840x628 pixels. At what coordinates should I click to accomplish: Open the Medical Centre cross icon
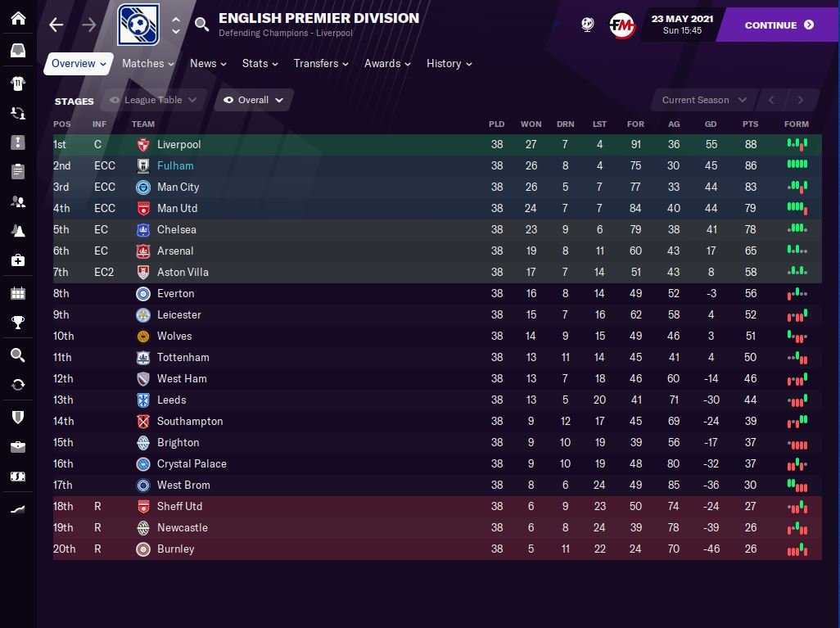click(18, 260)
